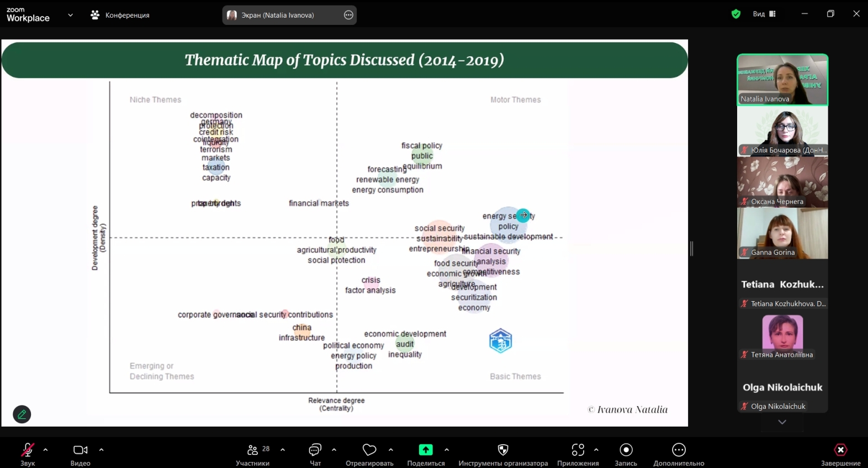868x468 pixels.
Task: Click the 'renewable energy' topic label
Action: (388, 180)
